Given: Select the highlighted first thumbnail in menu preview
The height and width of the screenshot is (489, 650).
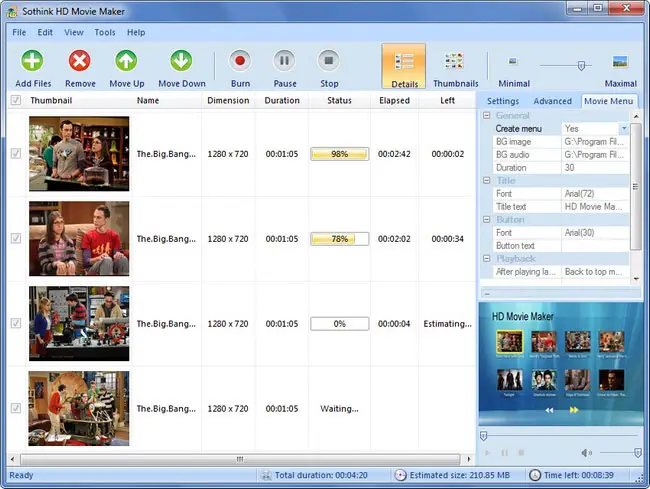Looking at the screenshot, I should click(509, 341).
